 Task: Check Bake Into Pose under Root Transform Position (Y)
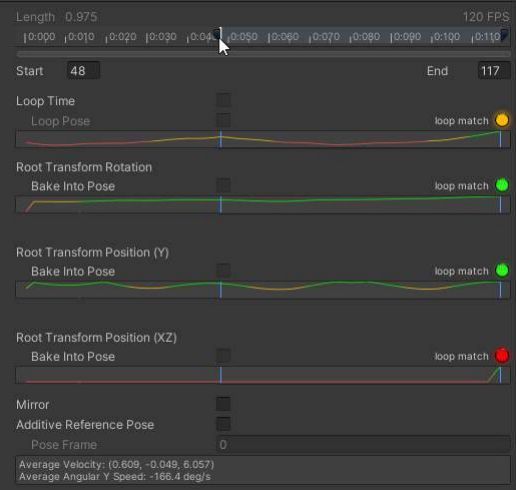click(x=223, y=270)
